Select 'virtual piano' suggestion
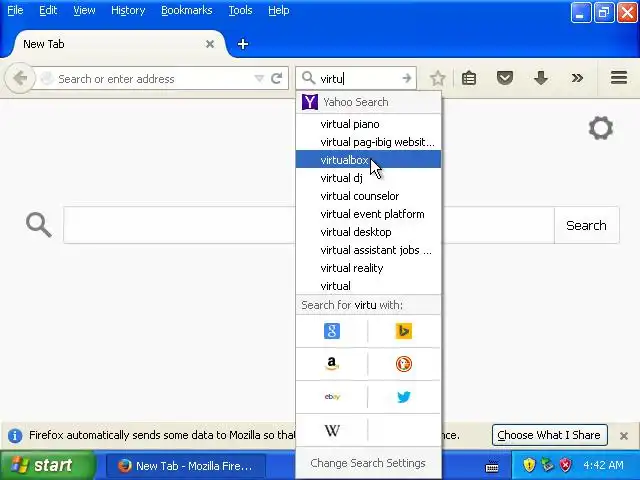This screenshot has width=640, height=480. pyautogui.click(x=368, y=124)
